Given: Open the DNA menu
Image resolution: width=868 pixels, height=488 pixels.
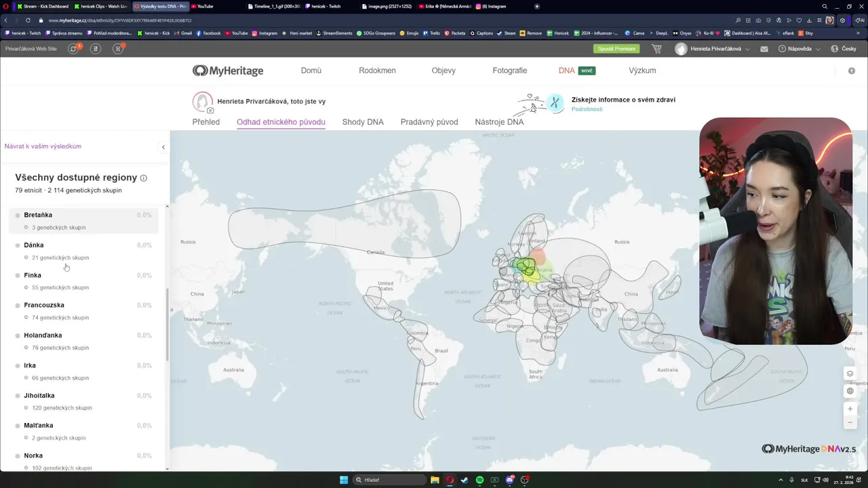Looking at the screenshot, I should [566, 70].
